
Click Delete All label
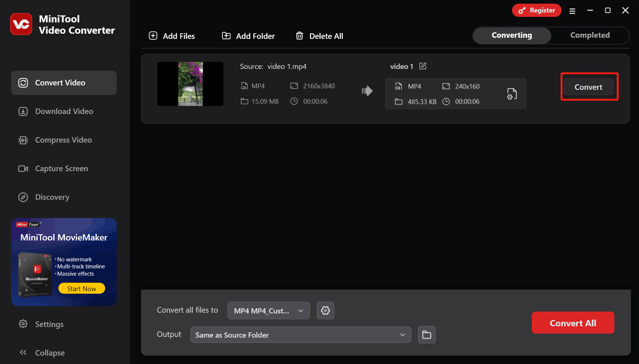(326, 36)
